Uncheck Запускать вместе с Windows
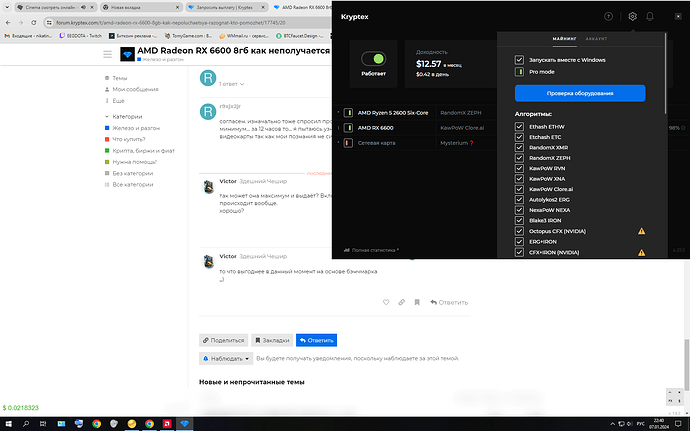 [519, 60]
